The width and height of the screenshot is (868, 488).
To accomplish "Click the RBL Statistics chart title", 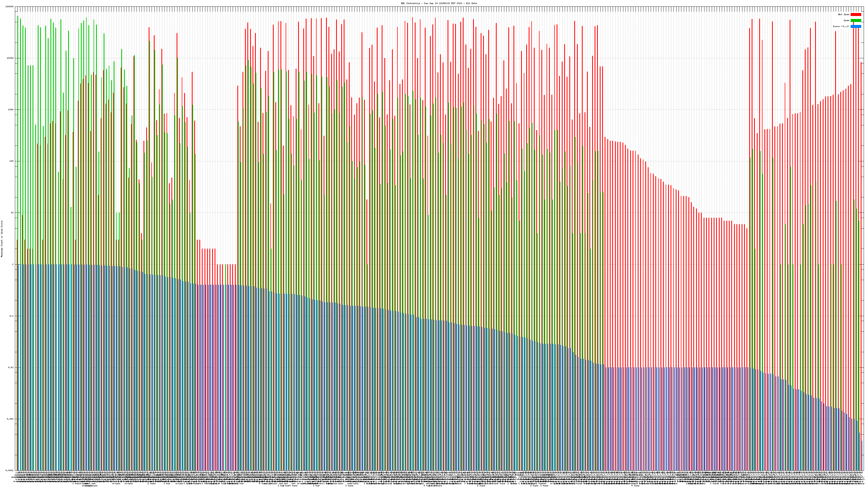I will click(439, 3).
